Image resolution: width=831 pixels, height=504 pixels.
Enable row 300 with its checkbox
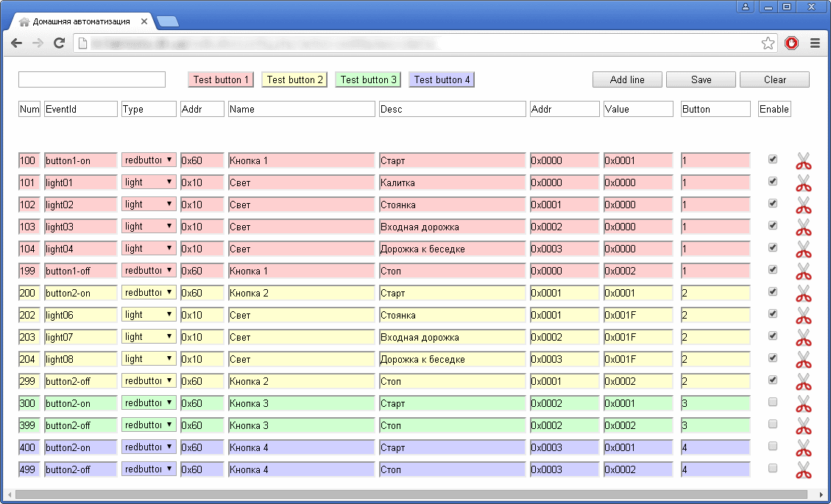point(773,402)
